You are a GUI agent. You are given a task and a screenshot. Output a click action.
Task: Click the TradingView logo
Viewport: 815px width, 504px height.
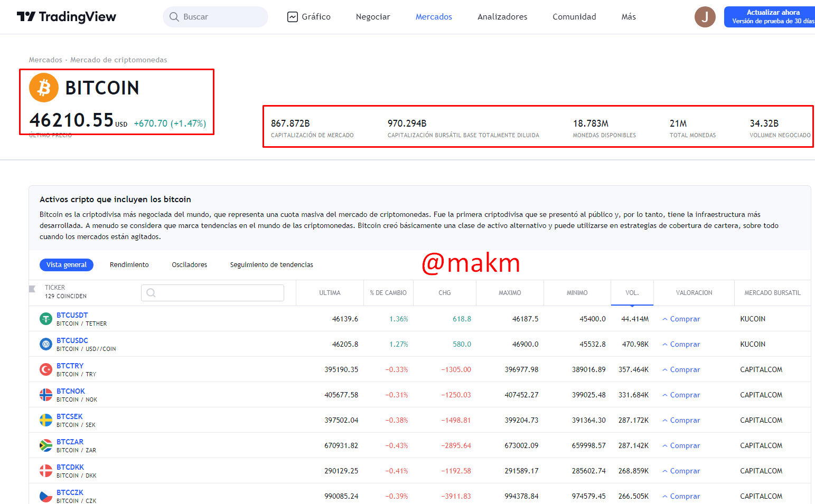pyautogui.click(x=67, y=17)
